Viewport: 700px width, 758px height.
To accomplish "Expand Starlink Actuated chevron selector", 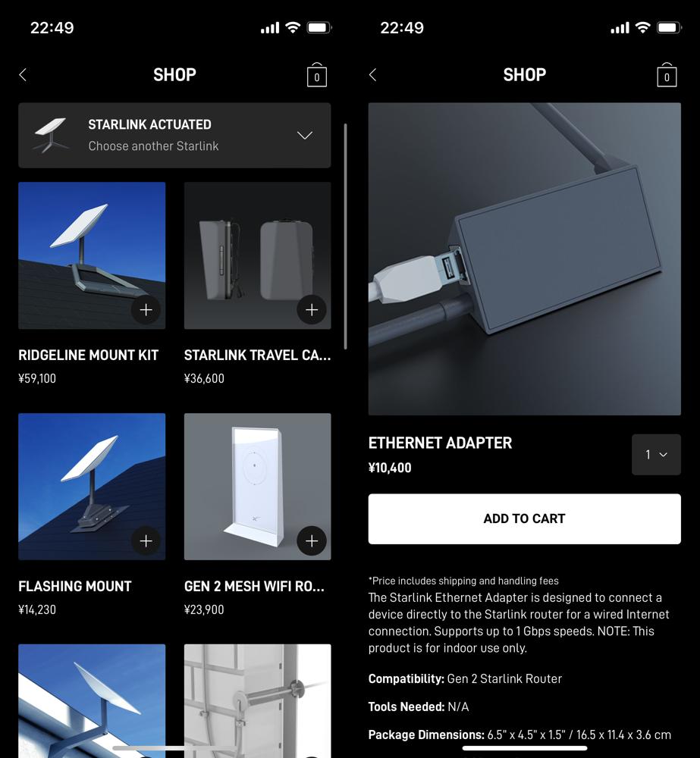I will (x=305, y=136).
